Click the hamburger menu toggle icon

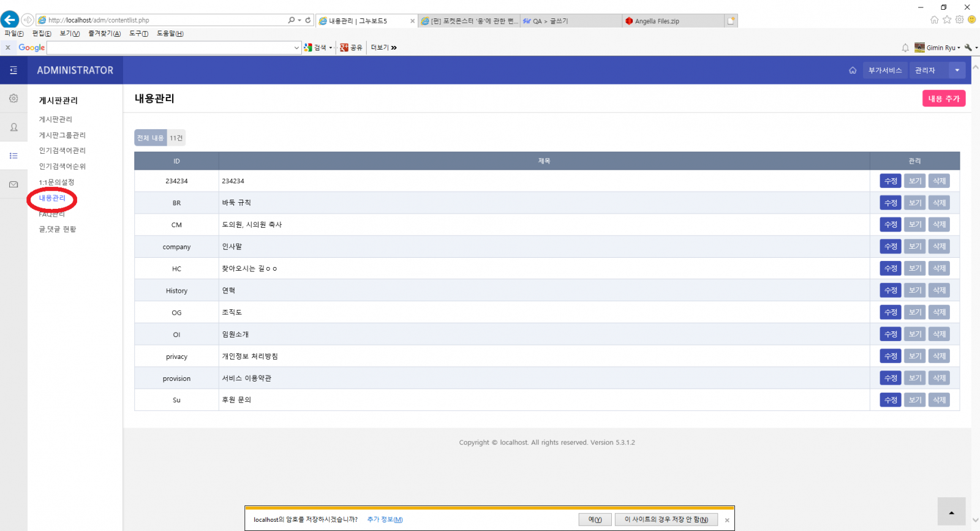click(x=13, y=70)
